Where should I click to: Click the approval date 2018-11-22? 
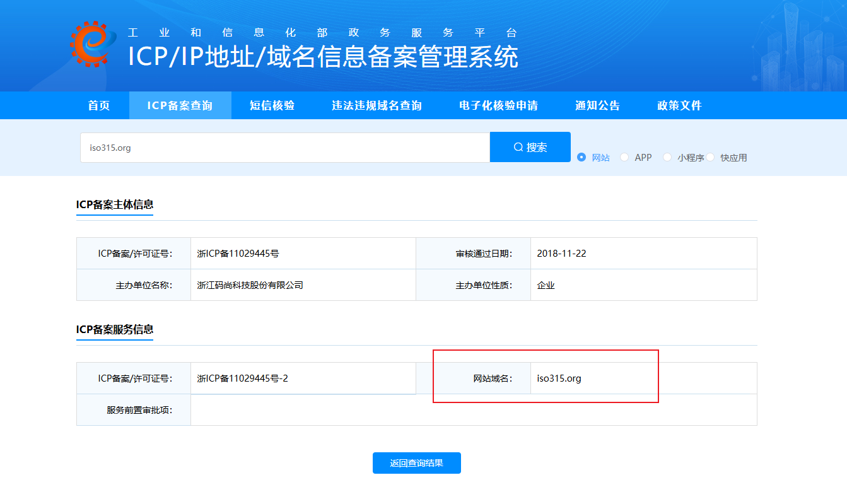click(561, 254)
